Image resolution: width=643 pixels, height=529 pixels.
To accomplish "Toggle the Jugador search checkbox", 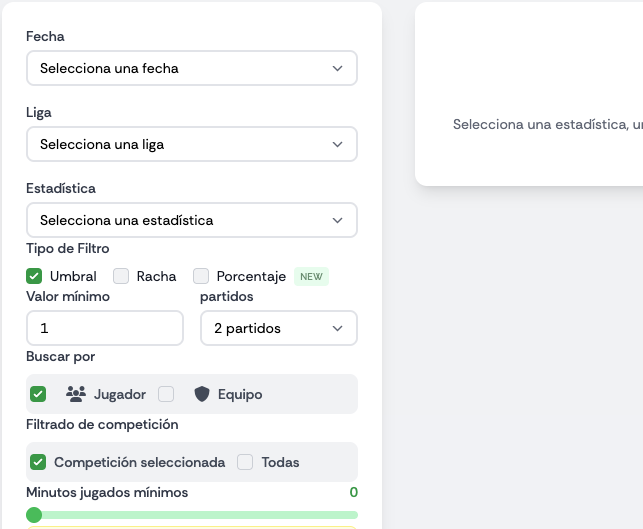I will point(38,394).
